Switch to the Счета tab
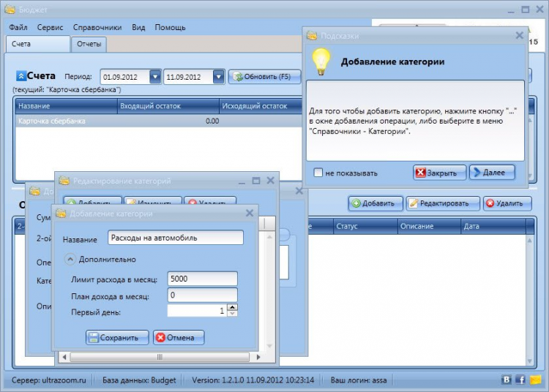 click(38, 44)
